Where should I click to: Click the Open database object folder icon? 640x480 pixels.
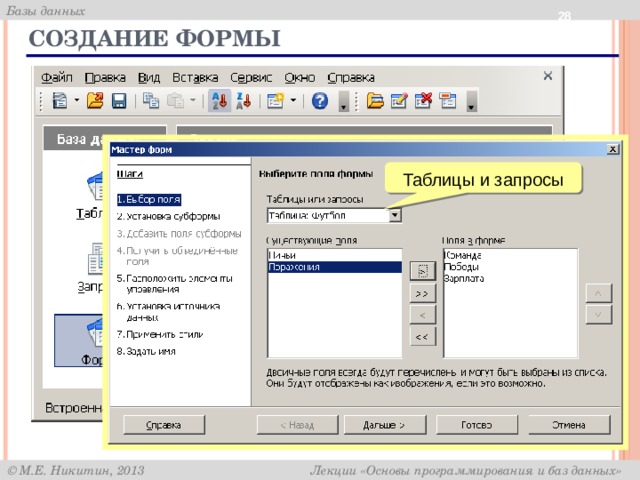point(375,100)
